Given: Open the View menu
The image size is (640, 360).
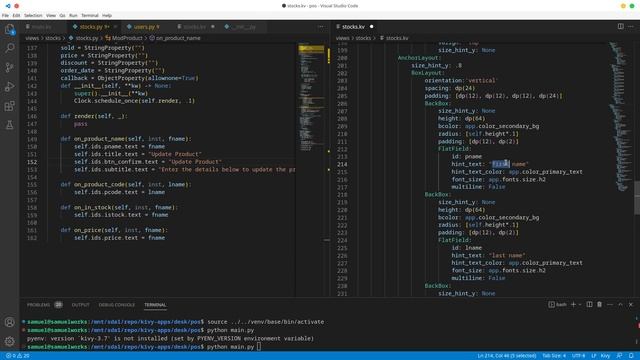Looking at the screenshot, I should 51,16.
